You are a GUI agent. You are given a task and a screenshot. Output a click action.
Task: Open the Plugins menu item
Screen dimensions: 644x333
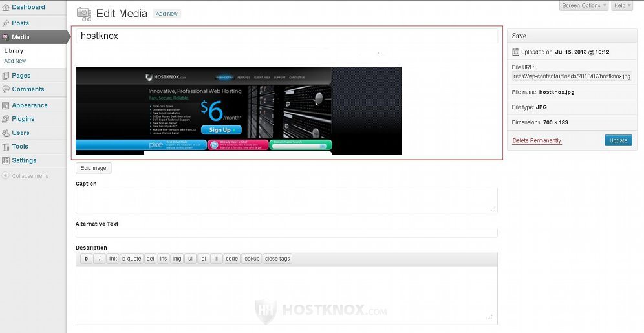click(23, 119)
